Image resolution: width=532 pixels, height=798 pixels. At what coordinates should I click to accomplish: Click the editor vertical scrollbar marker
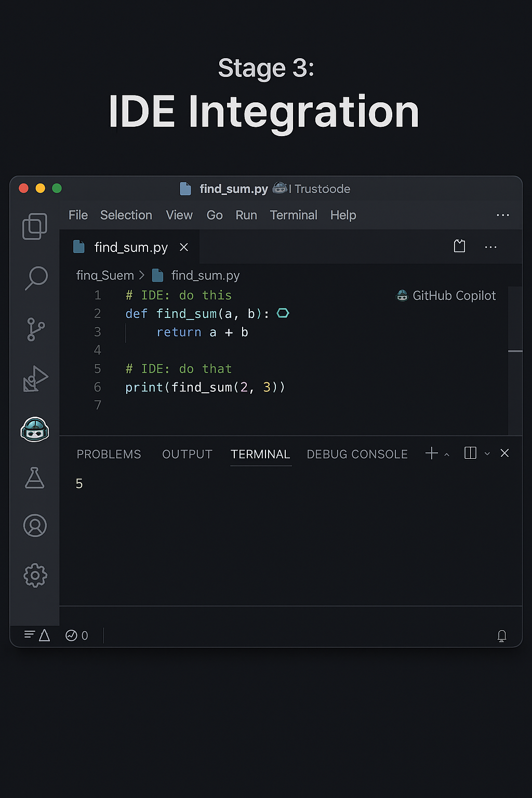(515, 352)
